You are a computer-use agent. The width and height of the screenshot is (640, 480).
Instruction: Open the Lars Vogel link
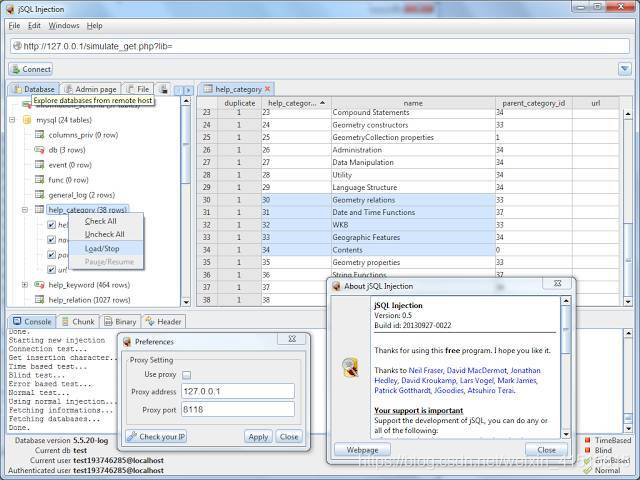point(477,380)
